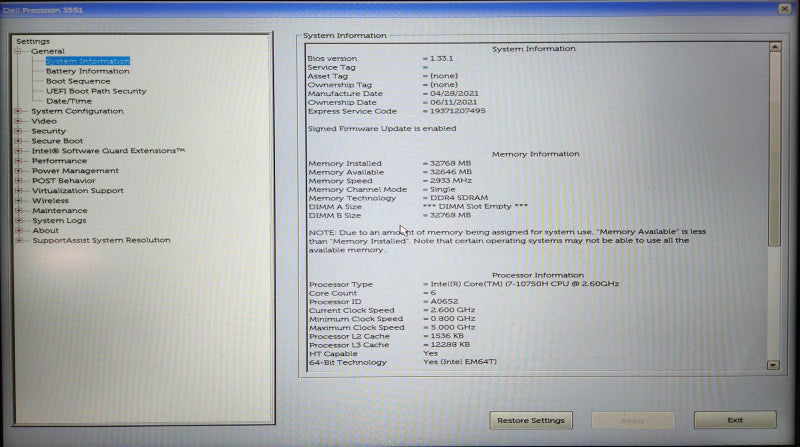Expand the Video settings node
The height and width of the screenshot is (447, 800).
(x=18, y=121)
